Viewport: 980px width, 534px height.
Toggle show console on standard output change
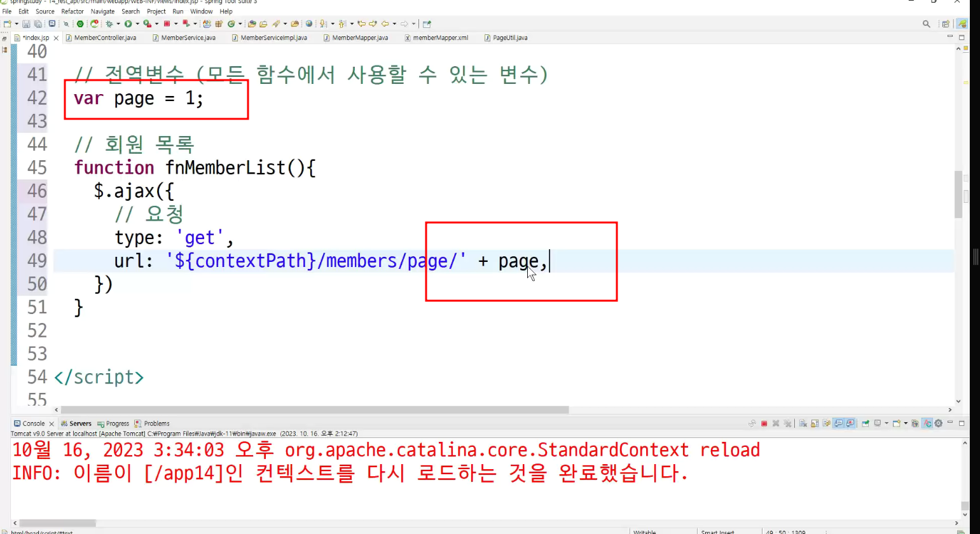tap(839, 423)
